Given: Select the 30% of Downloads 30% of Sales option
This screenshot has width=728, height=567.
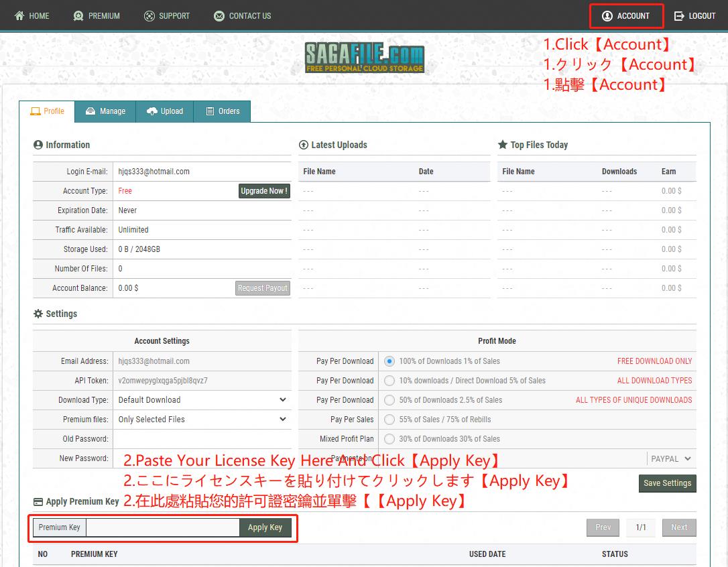Looking at the screenshot, I should tap(389, 439).
